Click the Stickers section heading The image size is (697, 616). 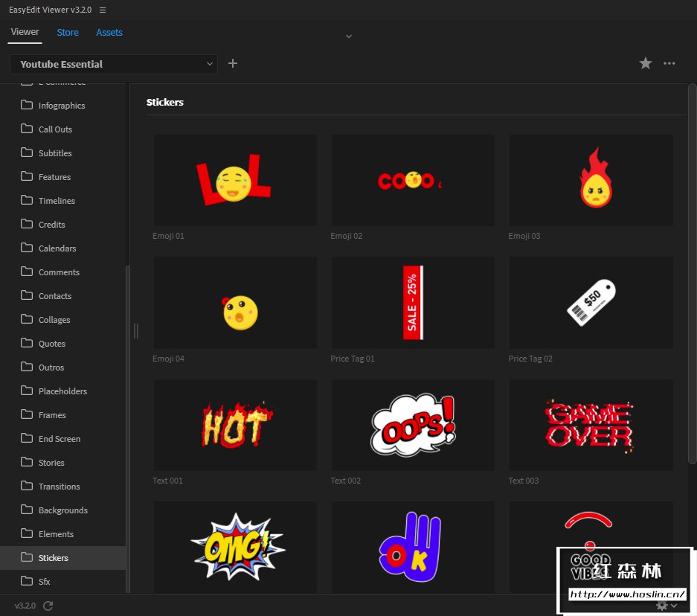click(x=165, y=102)
